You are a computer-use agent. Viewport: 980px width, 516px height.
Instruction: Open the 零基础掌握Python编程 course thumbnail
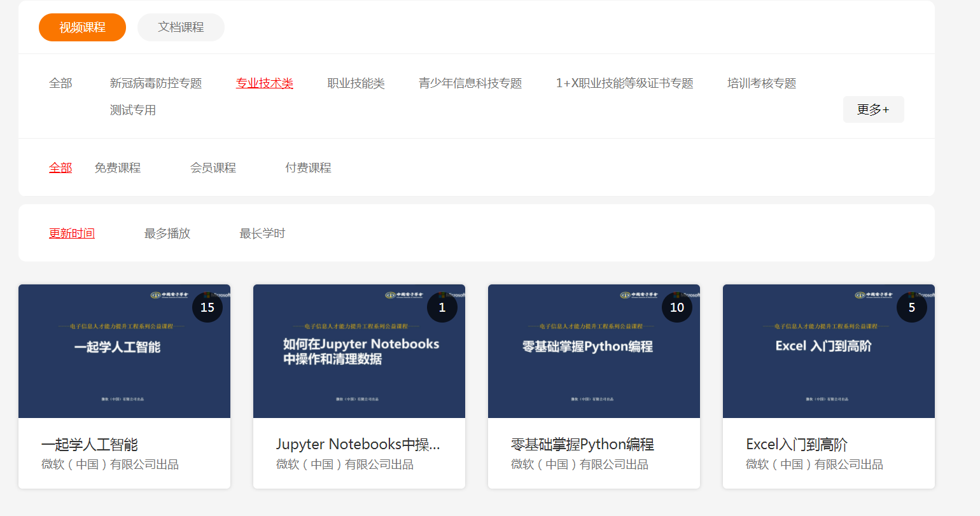594,351
